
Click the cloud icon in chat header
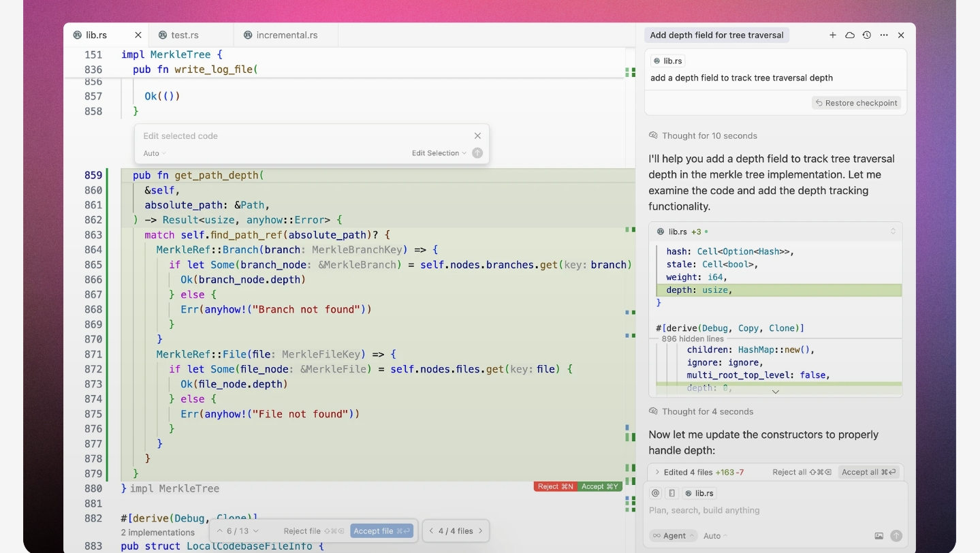tap(850, 35)
